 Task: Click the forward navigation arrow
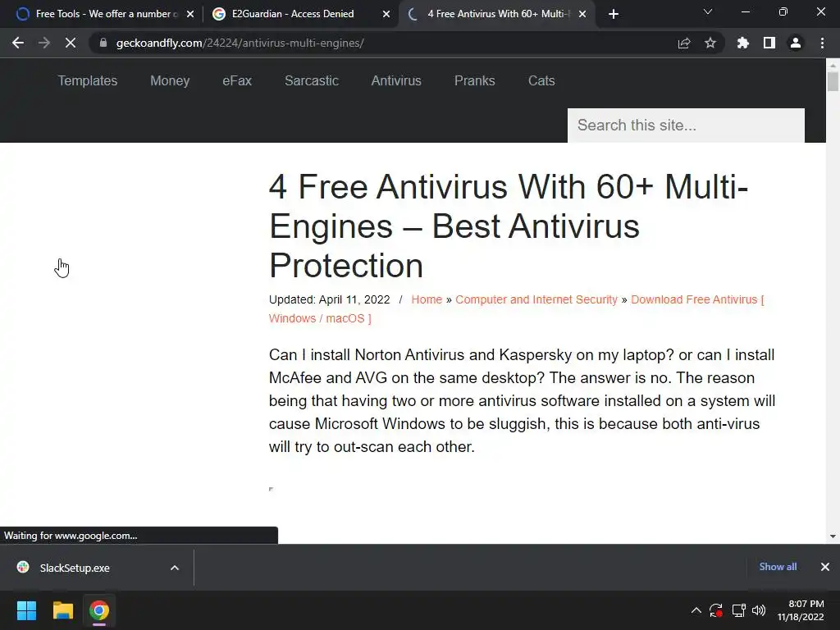click(44, 43)
